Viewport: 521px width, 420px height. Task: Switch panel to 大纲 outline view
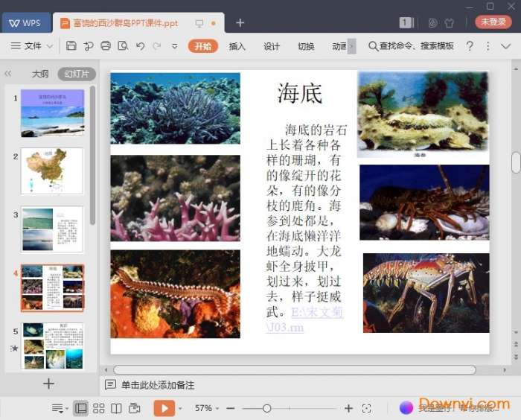click(x=40, y=74)
